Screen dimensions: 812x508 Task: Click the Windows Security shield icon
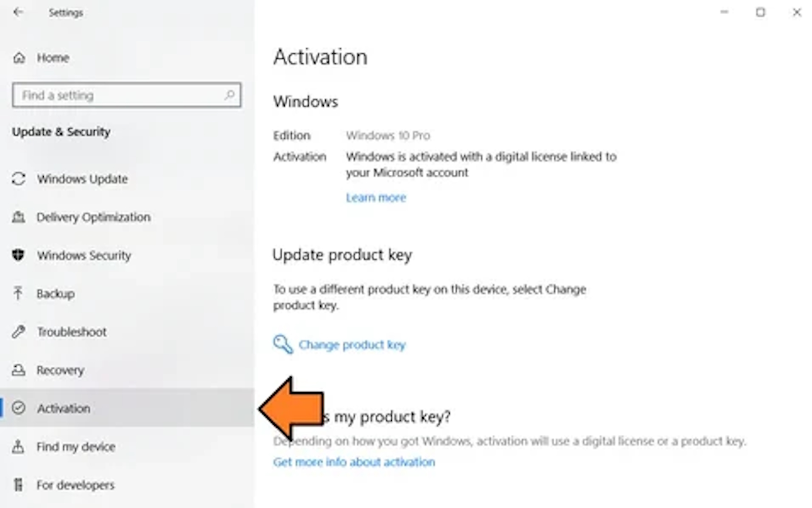[19, 255]
